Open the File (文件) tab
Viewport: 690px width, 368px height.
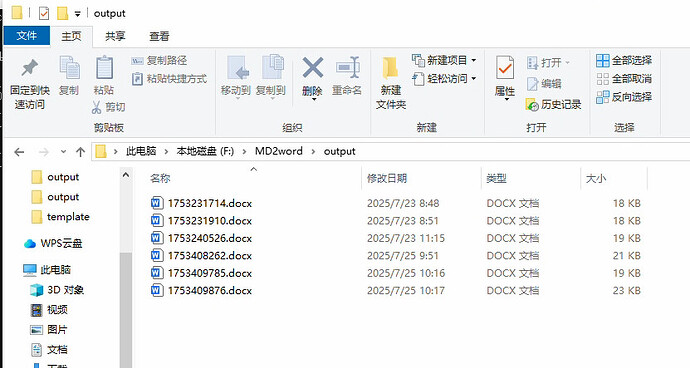tap(27, 36)
